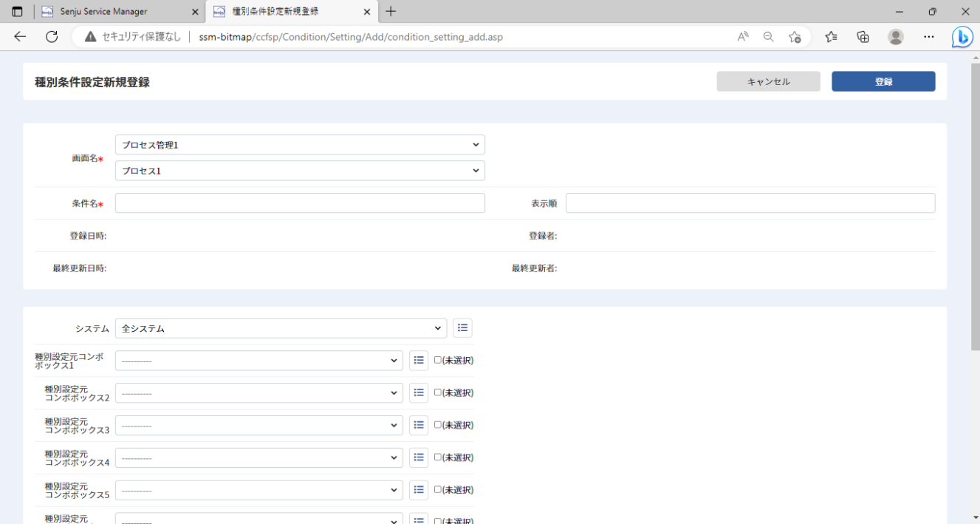Toggle (未選択) checkbox for コンボボックス2
Screen dimensions: 980x524
click(438, 392)
